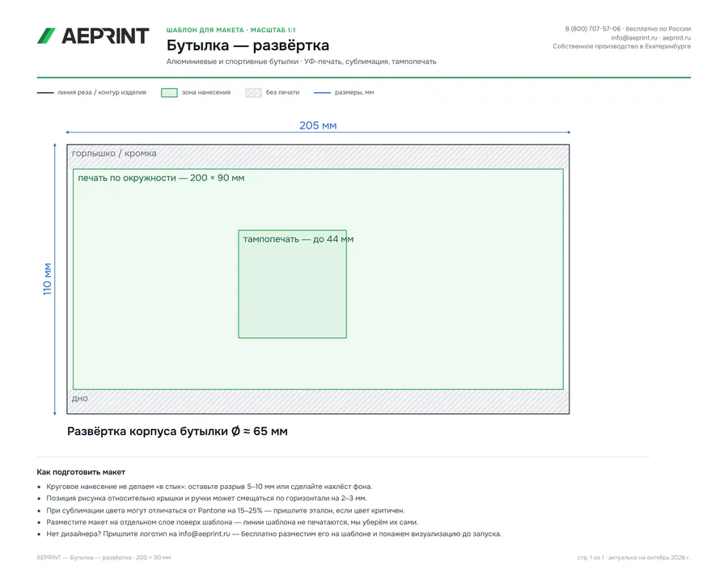The image size is (728, 582).
Task: Click the bullet 'Разместите макет на отдельном слое'
Action: click(232, 521)
